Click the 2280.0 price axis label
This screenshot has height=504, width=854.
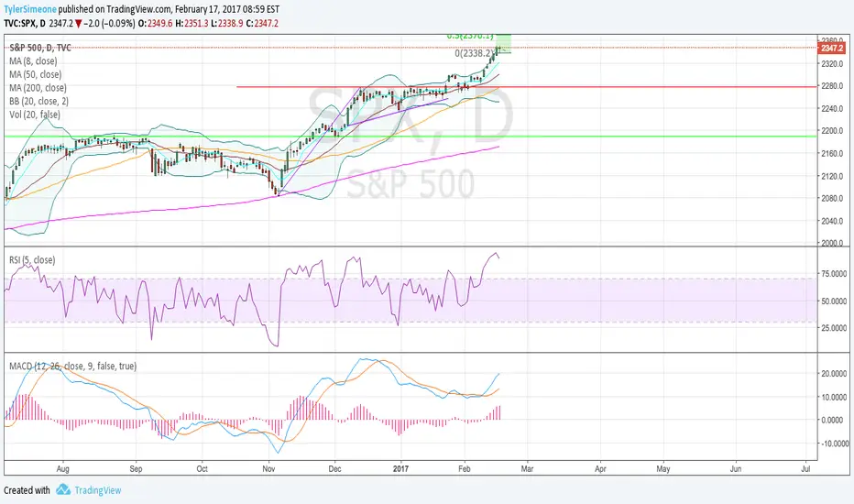[x=832, y=86]
